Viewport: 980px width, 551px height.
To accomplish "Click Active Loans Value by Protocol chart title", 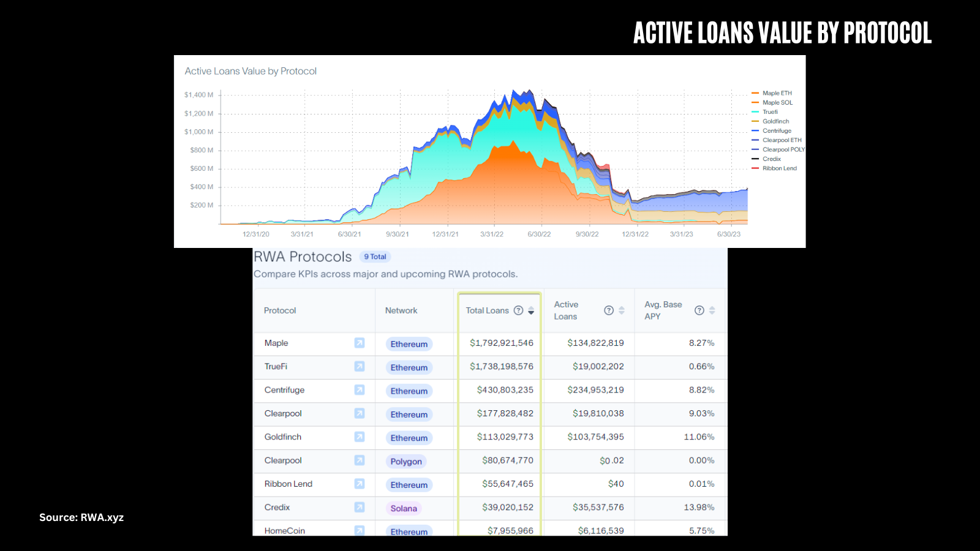I will point(251,71).
